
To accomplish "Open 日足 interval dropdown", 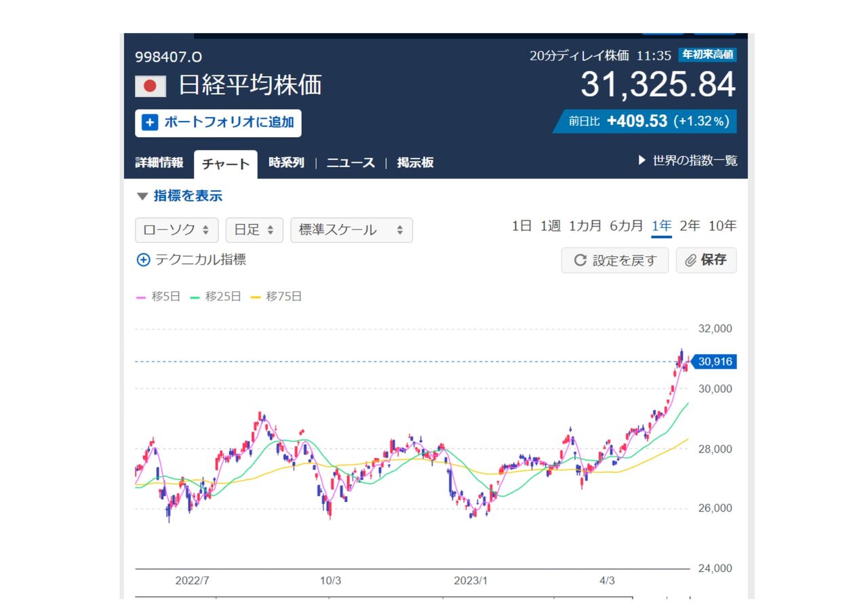I will 254,230.
